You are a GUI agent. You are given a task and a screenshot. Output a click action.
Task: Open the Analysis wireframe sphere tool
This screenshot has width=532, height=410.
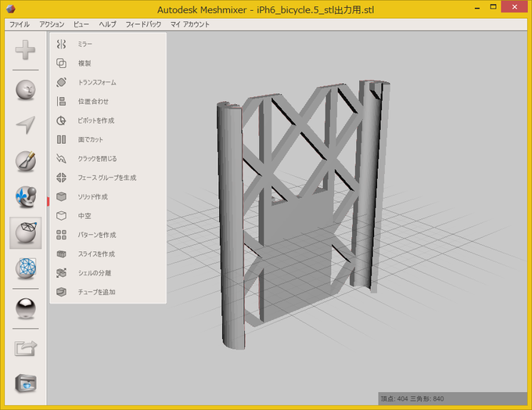click(x=26, y=268)
